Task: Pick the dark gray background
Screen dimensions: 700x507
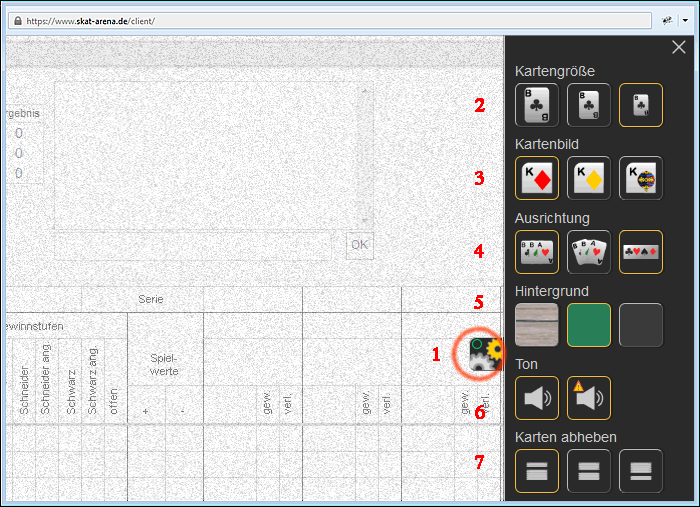Action: (641, 325)
